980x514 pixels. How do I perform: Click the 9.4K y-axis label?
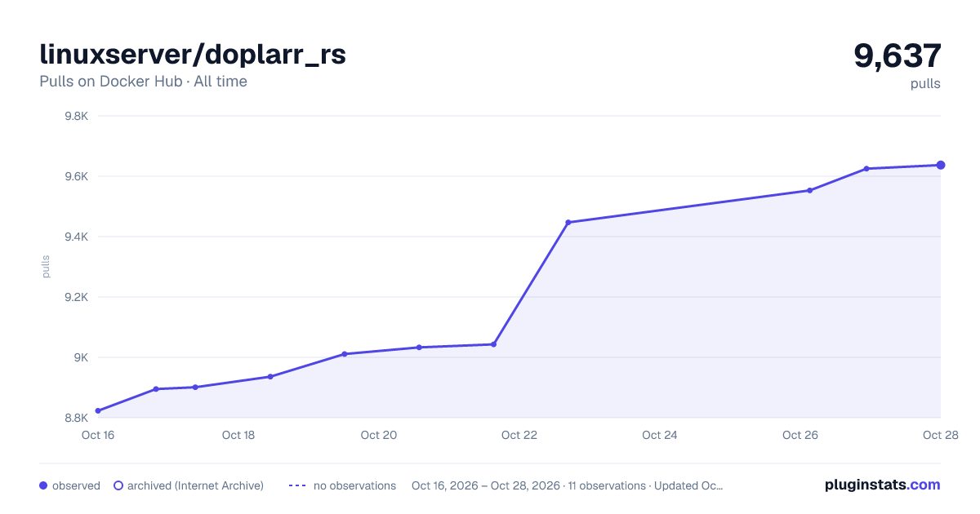pos(76,237)
